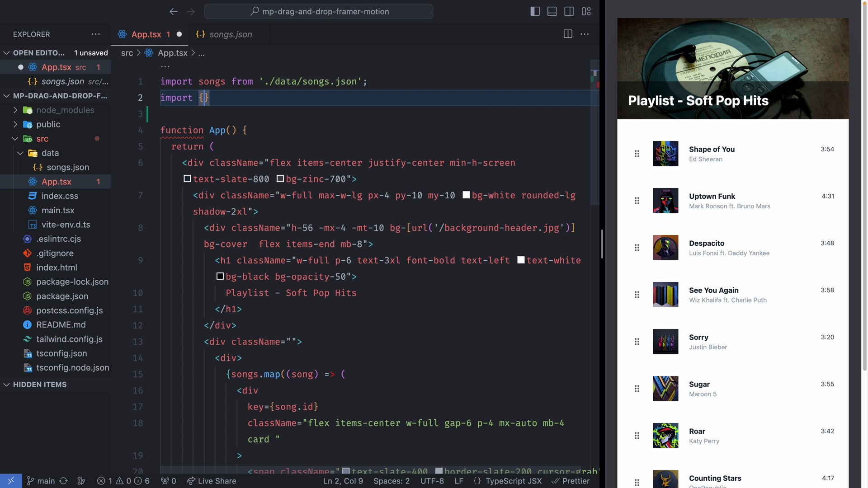Synchronize changes in status bar
This screenshot has height=488, width=868.
[64, 481]
